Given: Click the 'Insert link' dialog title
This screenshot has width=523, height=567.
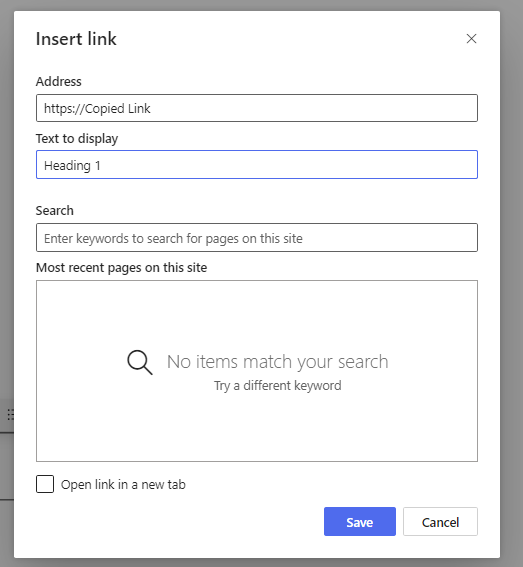Looking at the screenshot, I should coord(76,39).
